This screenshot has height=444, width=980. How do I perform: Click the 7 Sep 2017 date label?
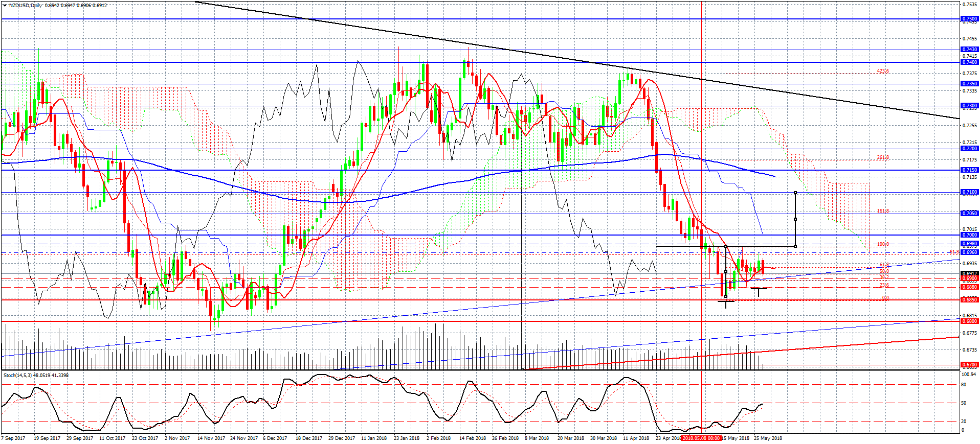[13, 438]
